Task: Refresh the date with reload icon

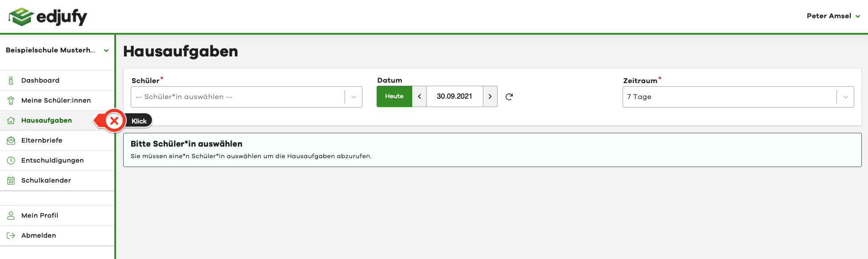Action: 509,96
